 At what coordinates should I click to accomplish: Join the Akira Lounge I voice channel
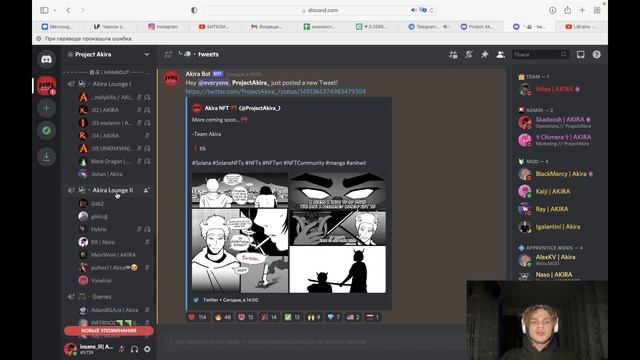coord(108,84)
